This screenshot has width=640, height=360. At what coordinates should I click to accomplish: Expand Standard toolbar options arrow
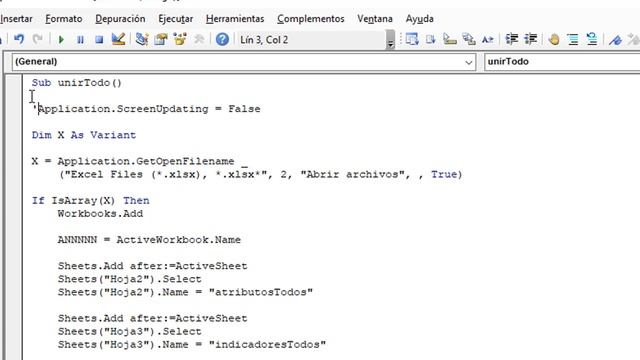390,40
